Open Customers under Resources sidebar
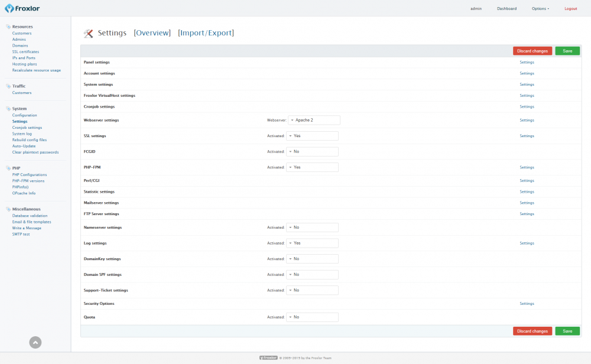This screenshot has height=364, width=591. 22,33
